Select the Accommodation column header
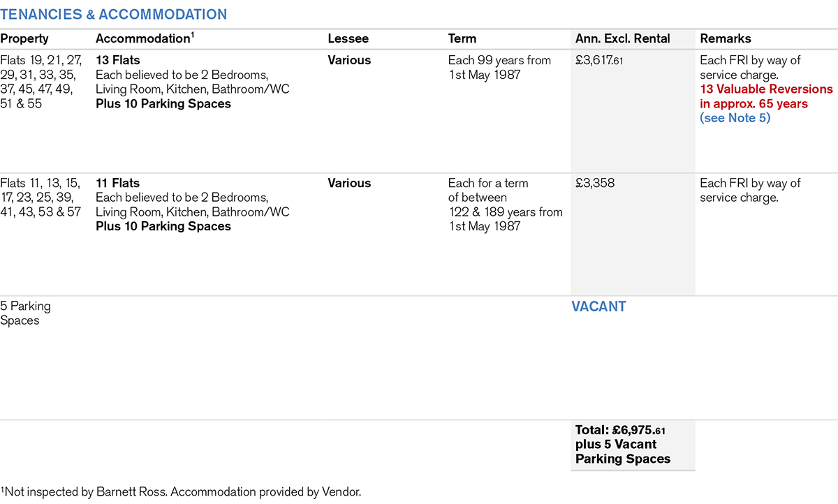 tap(144, 39)
